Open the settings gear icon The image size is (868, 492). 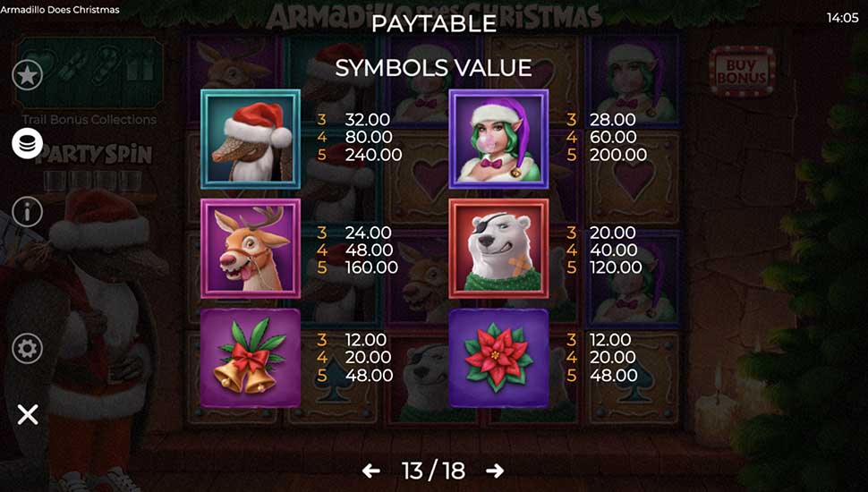tap(27, 349)
